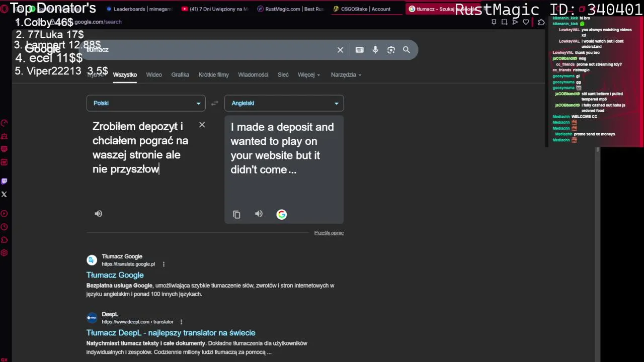Click the Tłumacz Google favicon
The image size is (644, 362).
click(x=92, y=260)
